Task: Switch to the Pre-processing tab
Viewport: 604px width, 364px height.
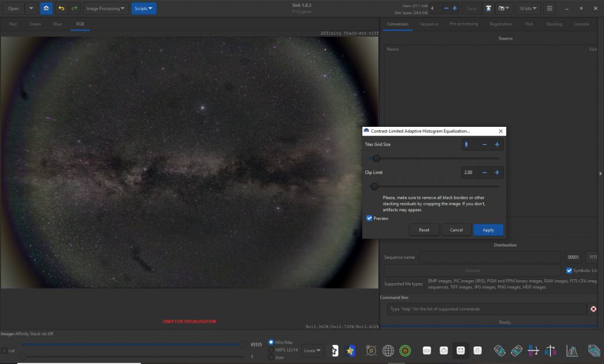Action: tap(464, 24)
